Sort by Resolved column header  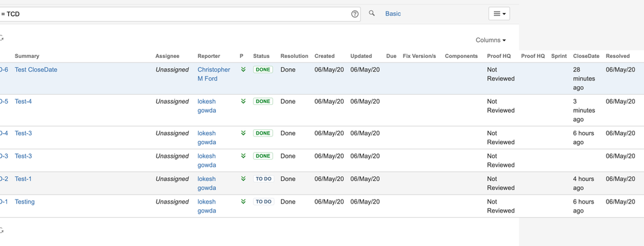[x=618, y=56]
